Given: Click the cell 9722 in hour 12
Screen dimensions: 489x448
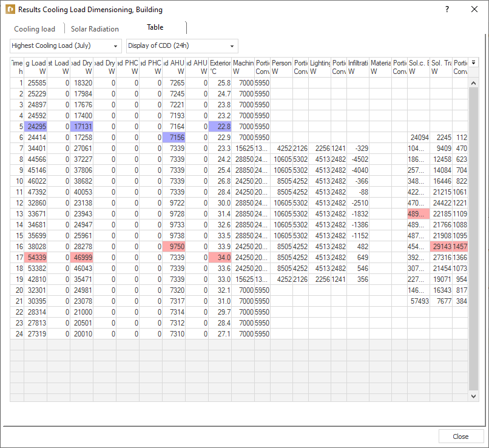Looking at the screenshot, I should coord(174,203).
